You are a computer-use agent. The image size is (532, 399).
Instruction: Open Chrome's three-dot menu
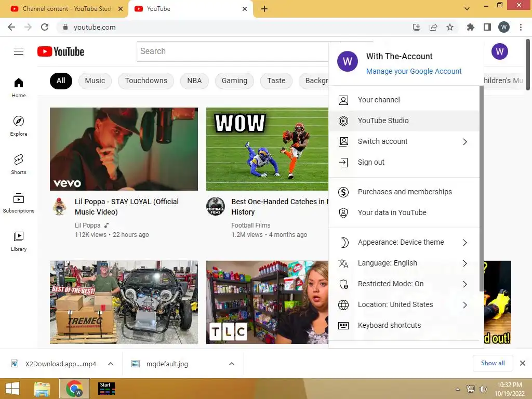(521, 27)
